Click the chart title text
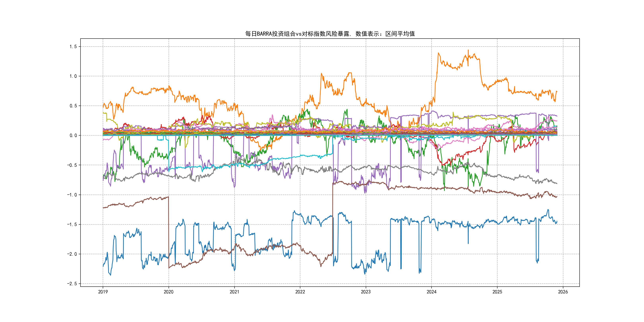The height and width of the screenshot is (322, 644). 330,34
